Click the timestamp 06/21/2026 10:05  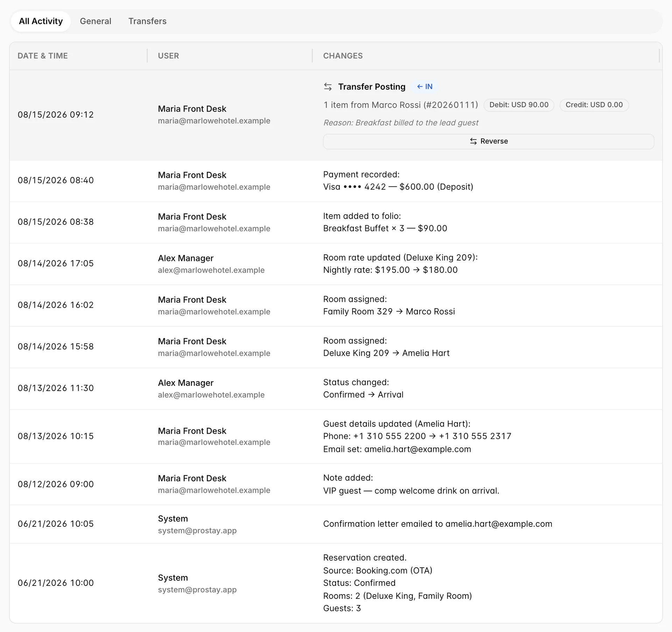coord(56,524)
